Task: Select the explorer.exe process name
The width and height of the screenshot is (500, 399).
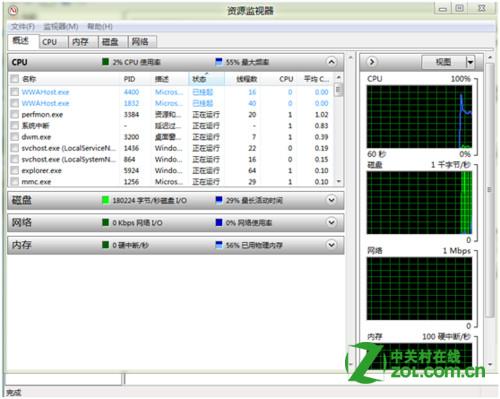Action: [x=41, y=171]
